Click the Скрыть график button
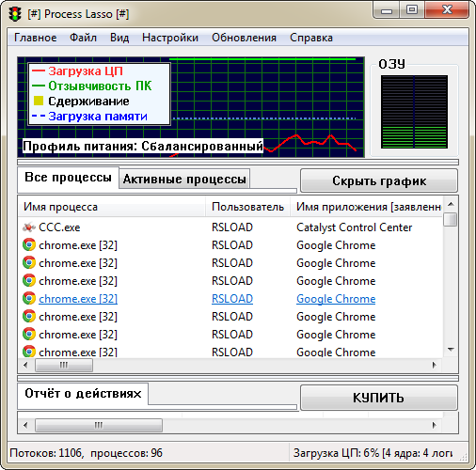Screen dimensions: 476x470 (379, 180)
